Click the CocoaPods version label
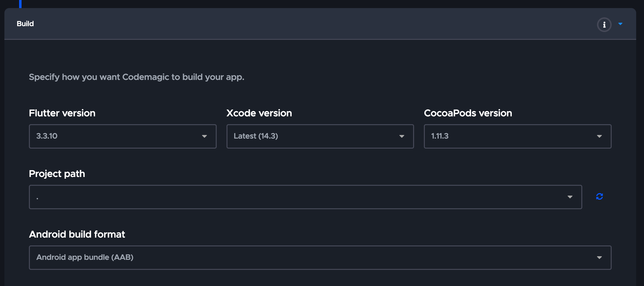This screenshot has width=644, height=286. 468,113
